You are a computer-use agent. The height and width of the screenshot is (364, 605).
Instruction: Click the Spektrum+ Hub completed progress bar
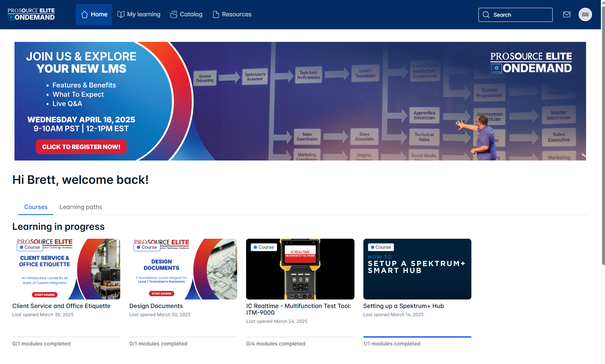coord(417,337)
